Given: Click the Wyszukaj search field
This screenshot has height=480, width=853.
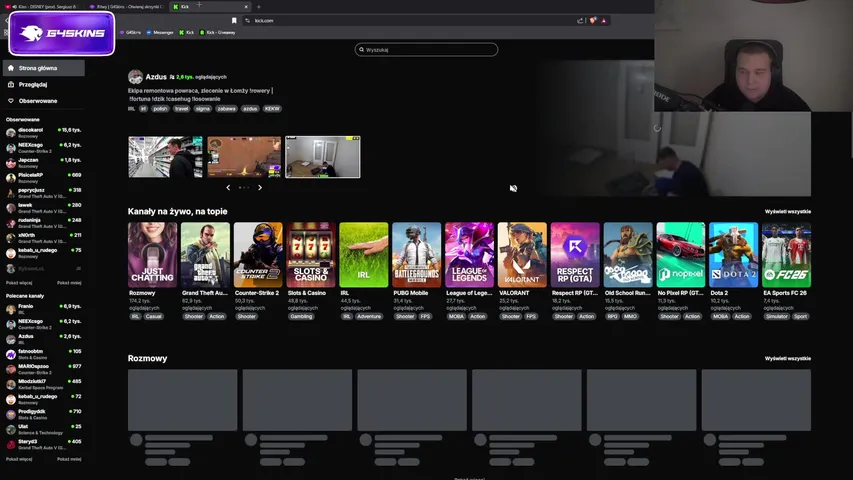Looking at the screenshot, I should 426,50.
